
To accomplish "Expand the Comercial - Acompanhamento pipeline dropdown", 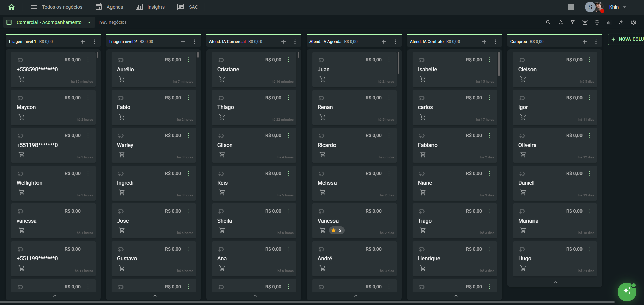I will [x=89, y=22].
